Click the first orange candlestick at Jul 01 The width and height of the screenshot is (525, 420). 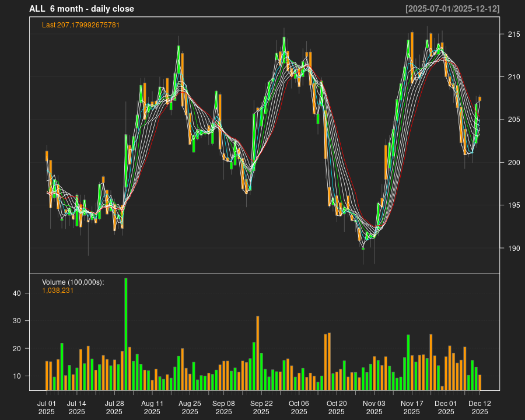47,156
